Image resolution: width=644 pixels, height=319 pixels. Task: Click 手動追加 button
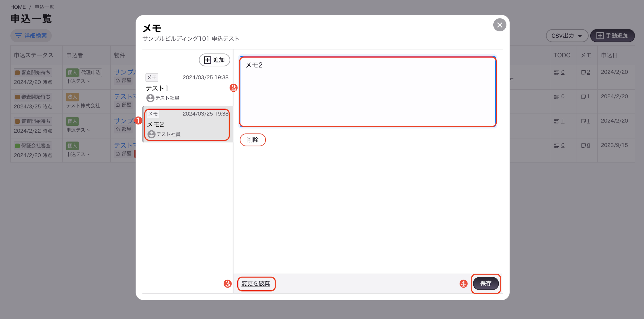(612, 36)
